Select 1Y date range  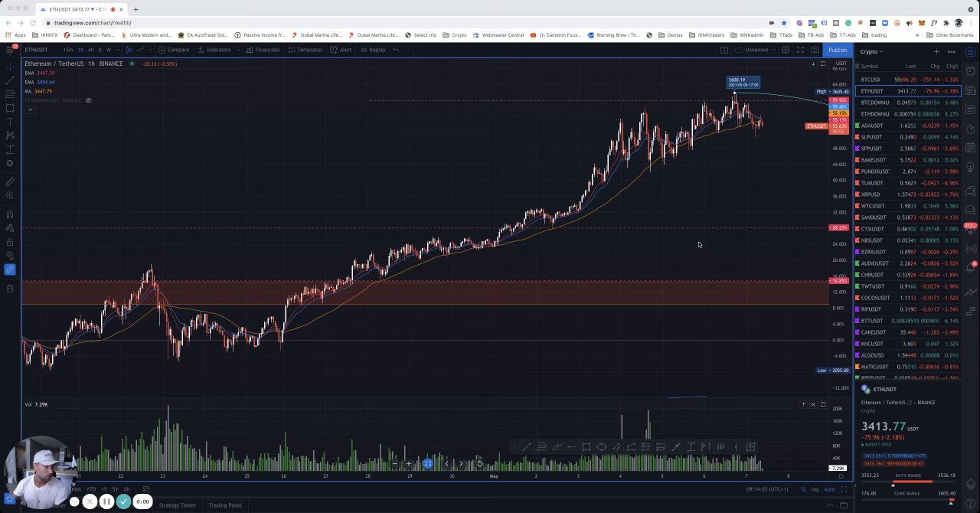104,488
